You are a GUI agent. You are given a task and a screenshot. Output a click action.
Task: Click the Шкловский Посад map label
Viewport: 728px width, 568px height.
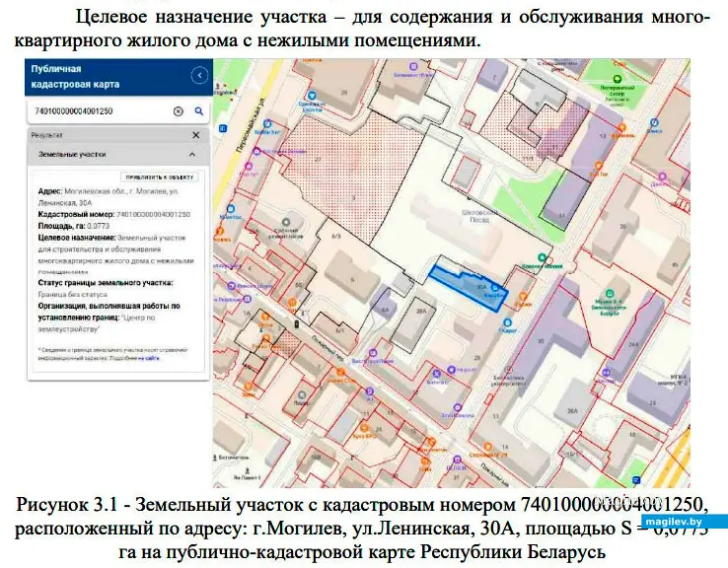tap(479, 216)
